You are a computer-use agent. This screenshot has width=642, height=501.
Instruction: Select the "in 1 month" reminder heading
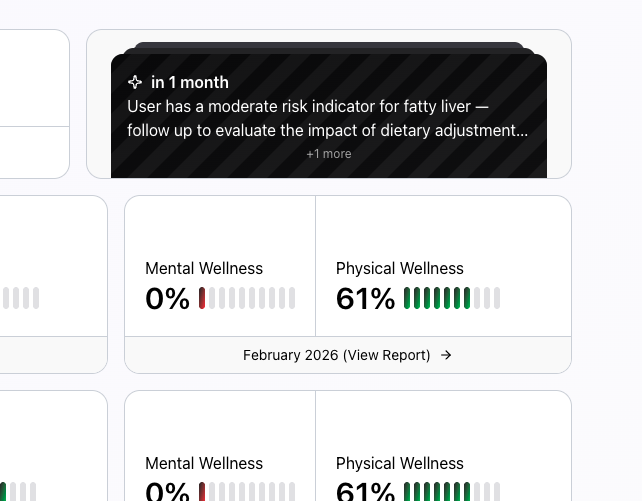[190, 83]
